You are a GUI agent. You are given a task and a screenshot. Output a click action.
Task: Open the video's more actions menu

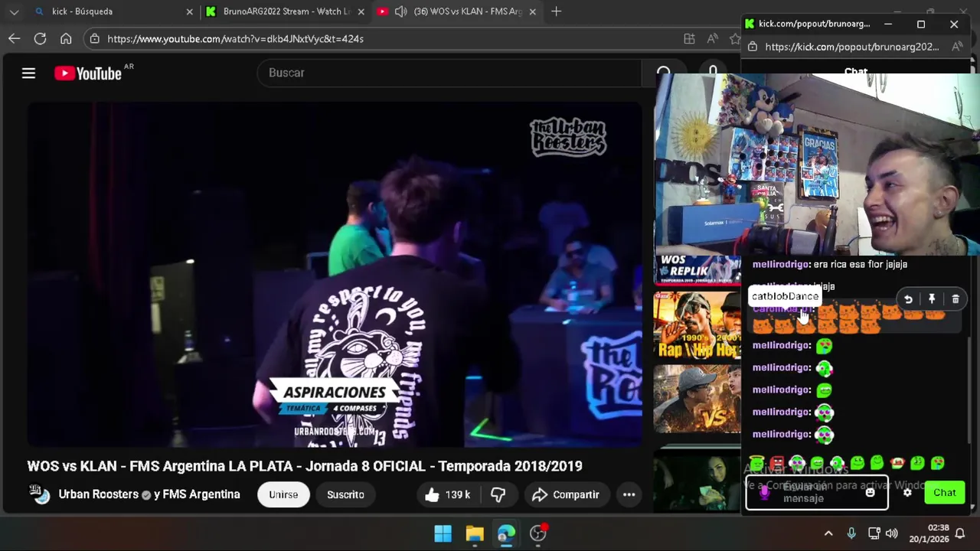click(629, 494)
